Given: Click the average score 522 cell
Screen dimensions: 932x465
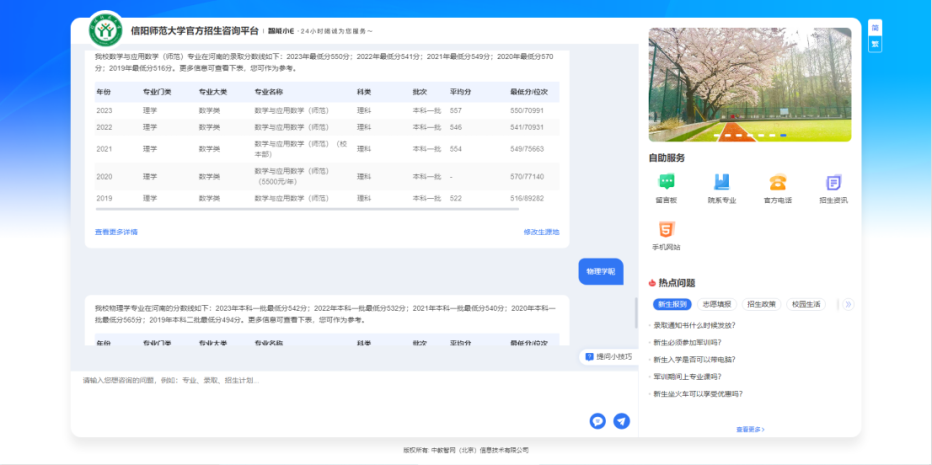Looking at the screenshot, I should point(456,198).
